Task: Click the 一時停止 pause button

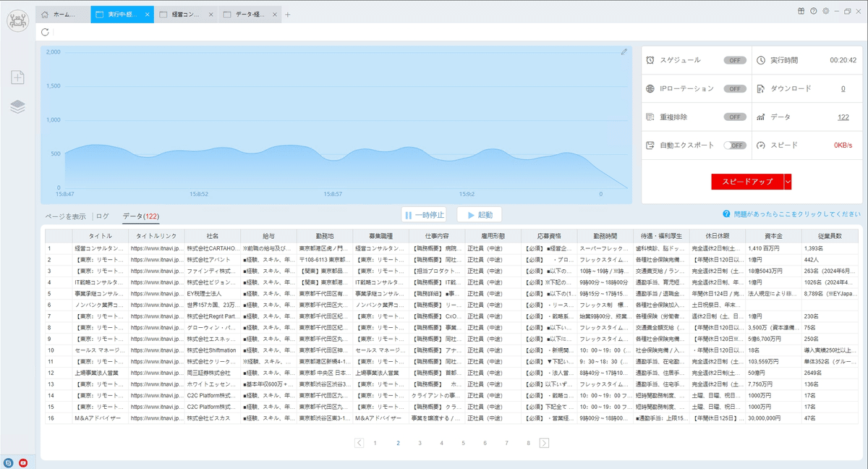Action: [x=424, y=215]
